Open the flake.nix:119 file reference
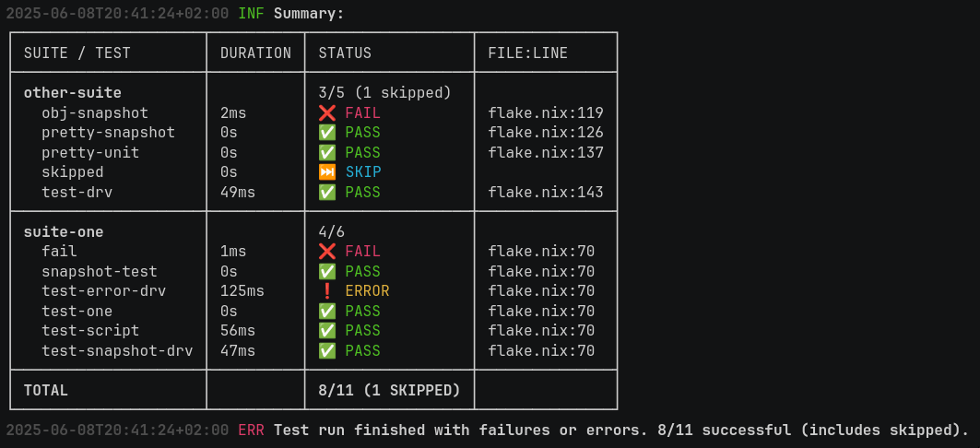The width and height of the screenshot is (980, 448). pyautogui.click(x=546, y=113)
